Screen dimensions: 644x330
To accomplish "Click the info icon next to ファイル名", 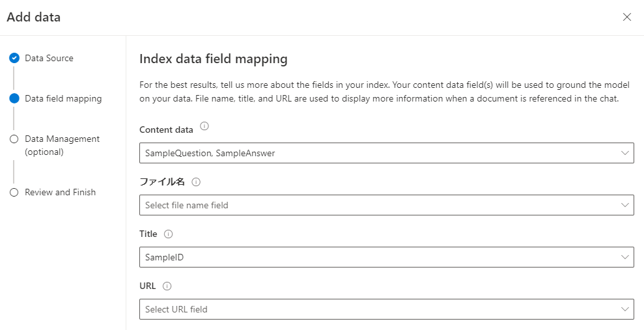I will coord(196,182).
